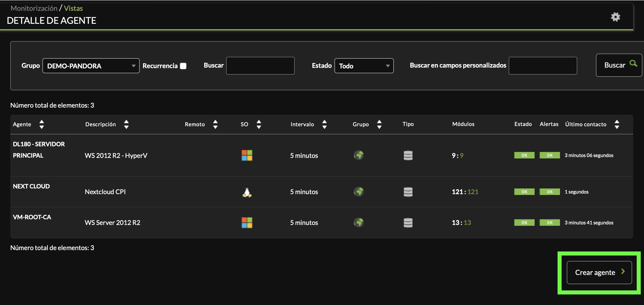Open agent VM-ROOT-CA
This screenshot has width=644, height=305.
[32, 217]
